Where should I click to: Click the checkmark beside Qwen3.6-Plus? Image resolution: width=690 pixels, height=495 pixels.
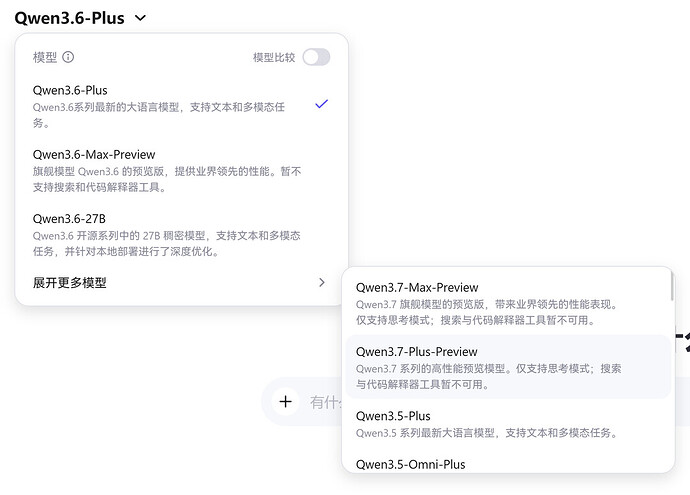(322, 104)
